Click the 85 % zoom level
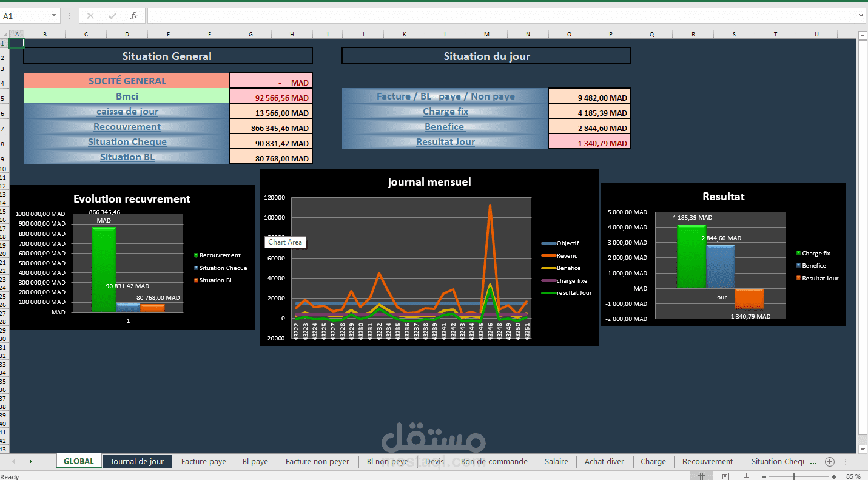 point(852,476)
